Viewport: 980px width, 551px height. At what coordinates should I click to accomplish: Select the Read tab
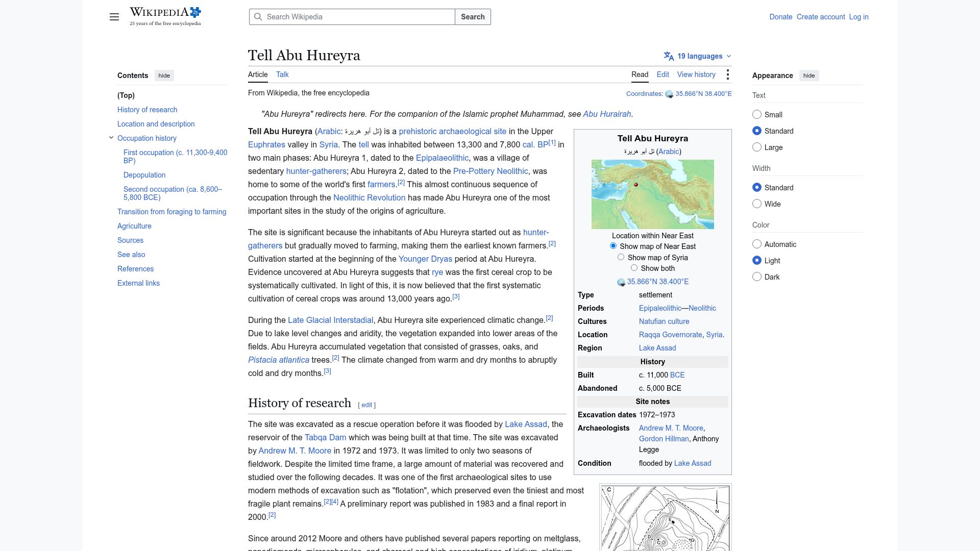[640, 74]
